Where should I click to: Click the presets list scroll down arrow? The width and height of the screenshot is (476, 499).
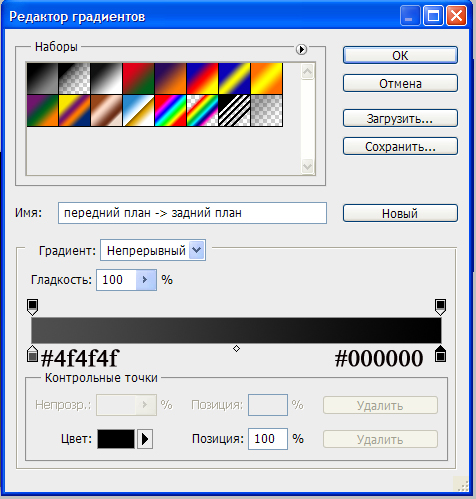click(x=307, y=166)
